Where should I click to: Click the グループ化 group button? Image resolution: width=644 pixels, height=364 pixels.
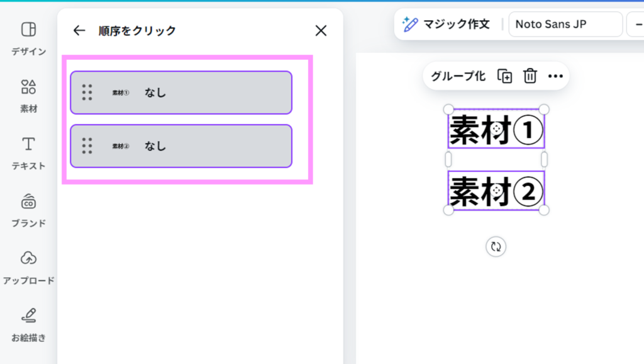[458, 76]
